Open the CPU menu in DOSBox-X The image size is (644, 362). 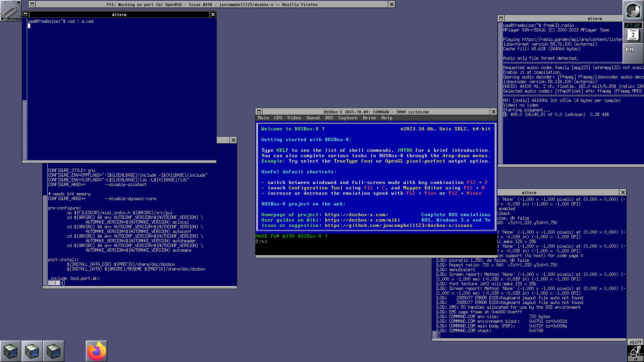pos(278,118)
